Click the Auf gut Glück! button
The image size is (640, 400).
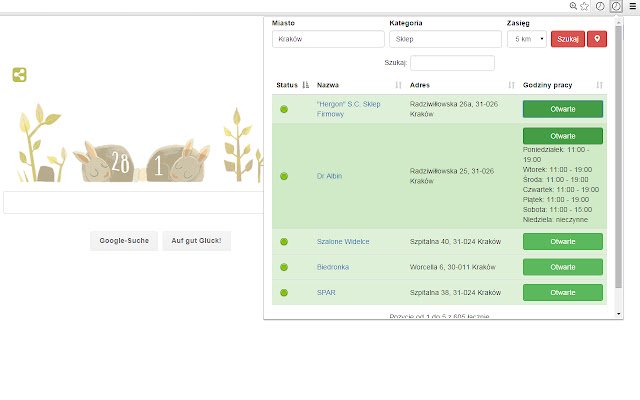point(196,241)
